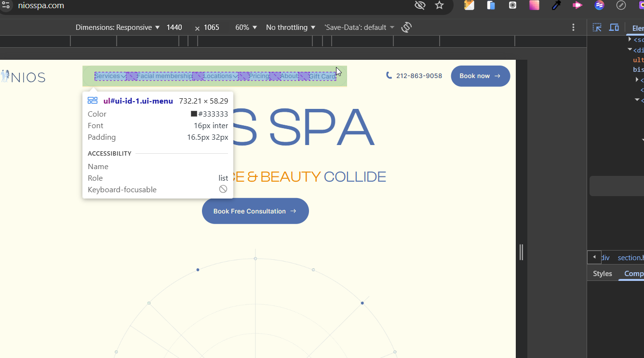Viewport: 644px width, 358px height.
Task: Open the 60% zoom dropdown
Action: (x=246, y=27)
